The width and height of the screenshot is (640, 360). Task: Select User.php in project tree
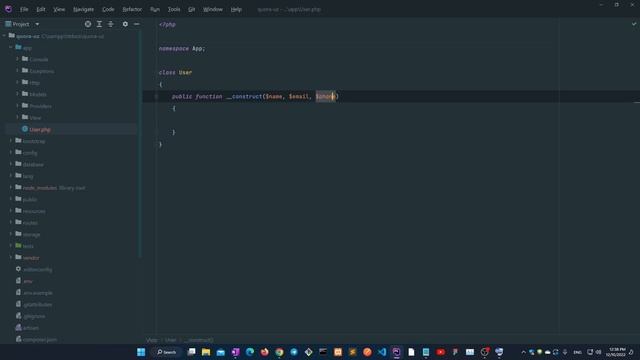tap(40, 129)
